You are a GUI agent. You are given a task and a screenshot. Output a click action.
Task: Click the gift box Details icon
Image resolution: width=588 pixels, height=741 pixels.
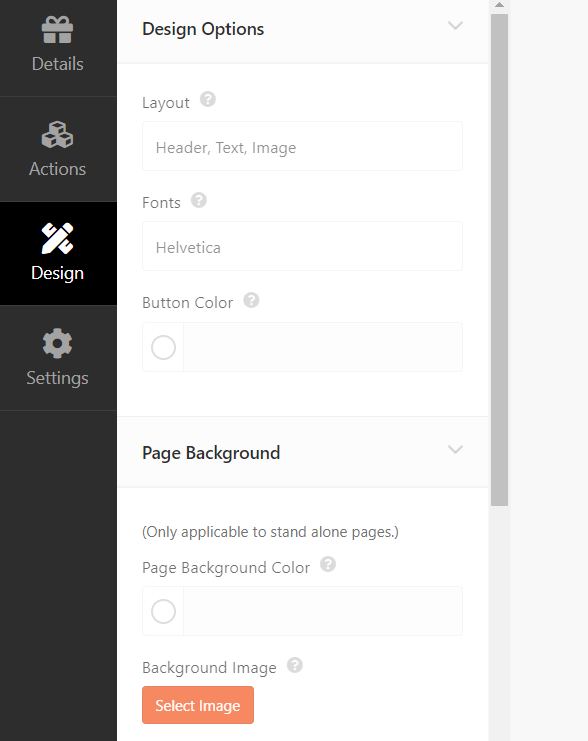tap(57, 29)
